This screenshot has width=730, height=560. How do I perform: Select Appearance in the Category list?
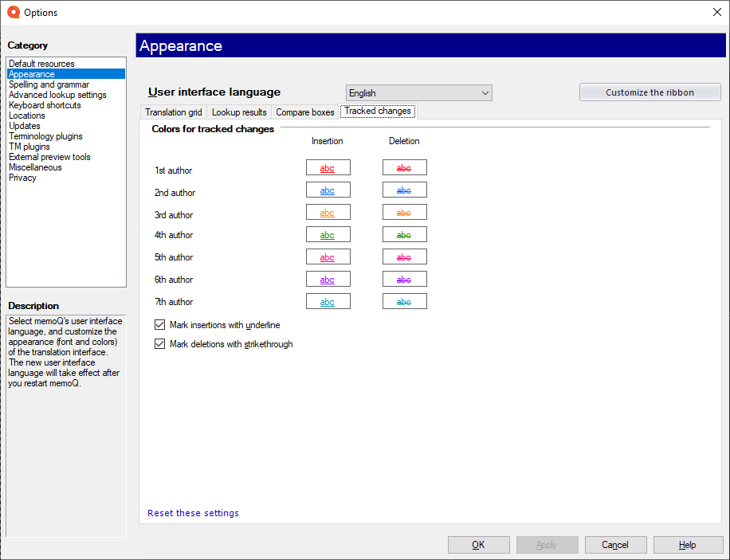coord(65,74)
